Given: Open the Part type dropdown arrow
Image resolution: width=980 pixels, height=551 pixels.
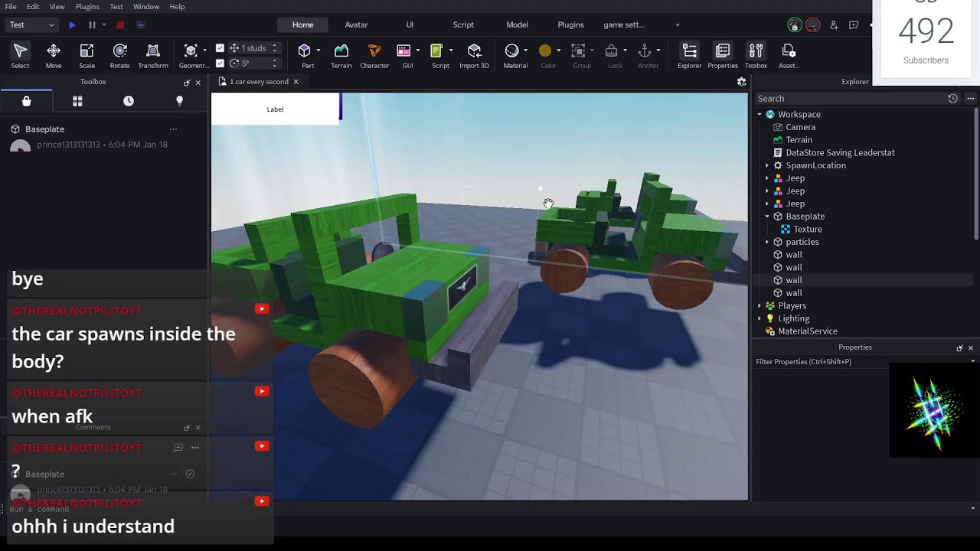Looking at the screenshot, I should pos(318,51).
